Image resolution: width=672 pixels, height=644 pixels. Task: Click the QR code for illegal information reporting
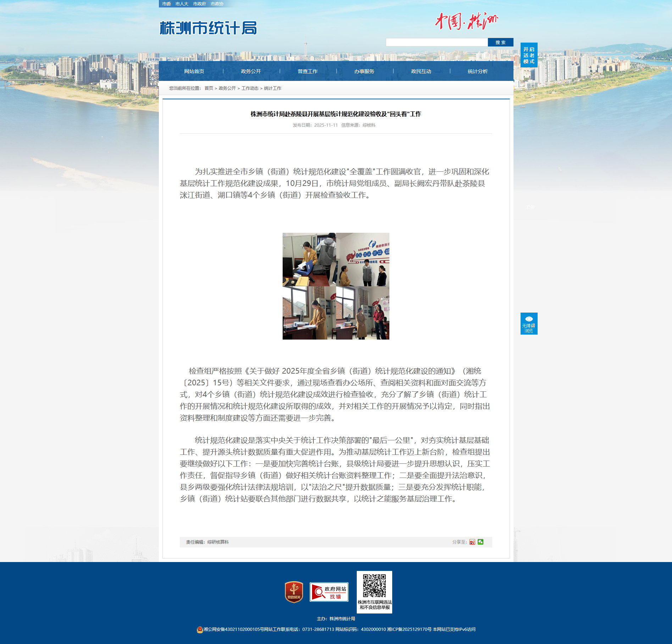pyautogui.click(x=374, y=586)
